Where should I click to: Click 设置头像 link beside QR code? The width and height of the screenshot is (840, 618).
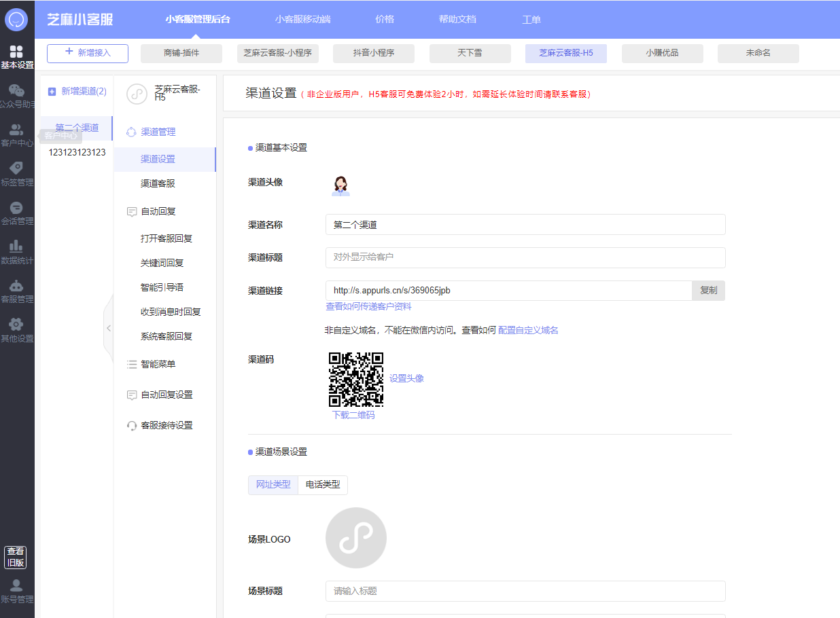click(406, 379)
